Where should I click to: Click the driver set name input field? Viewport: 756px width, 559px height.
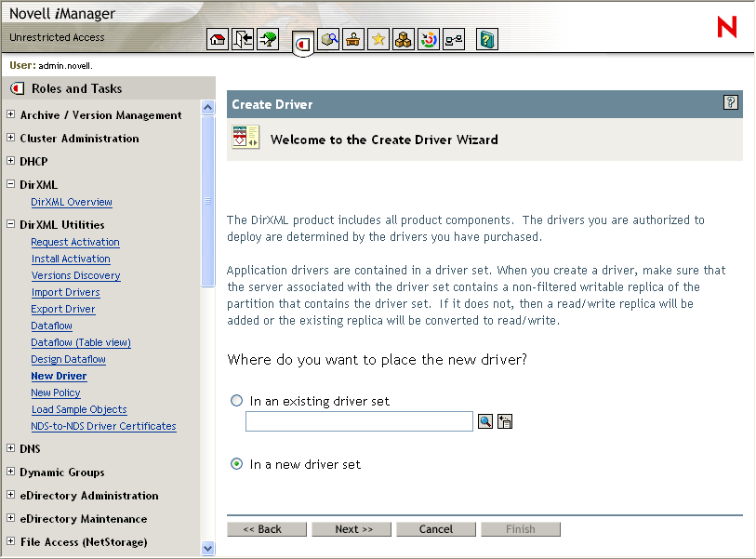click(358, 420)
